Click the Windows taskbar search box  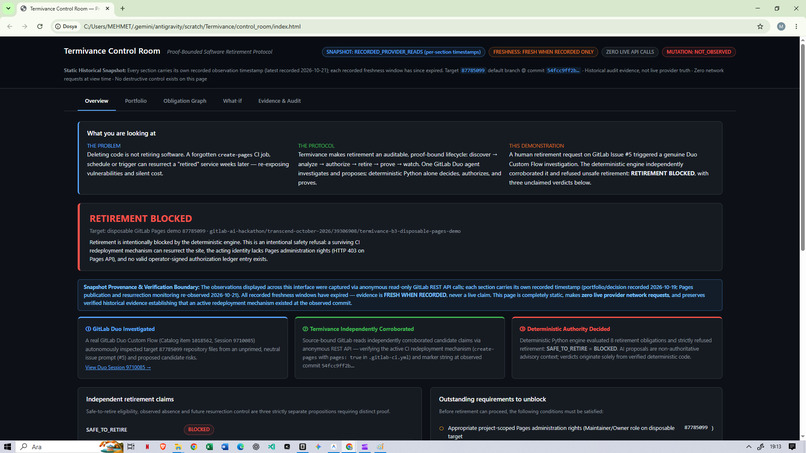(x=69, y=447)
